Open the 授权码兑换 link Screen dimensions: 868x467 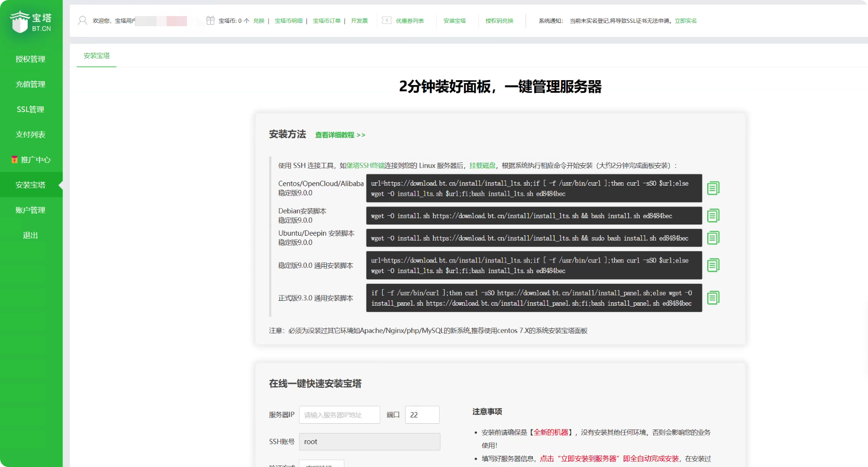[499, 21]
